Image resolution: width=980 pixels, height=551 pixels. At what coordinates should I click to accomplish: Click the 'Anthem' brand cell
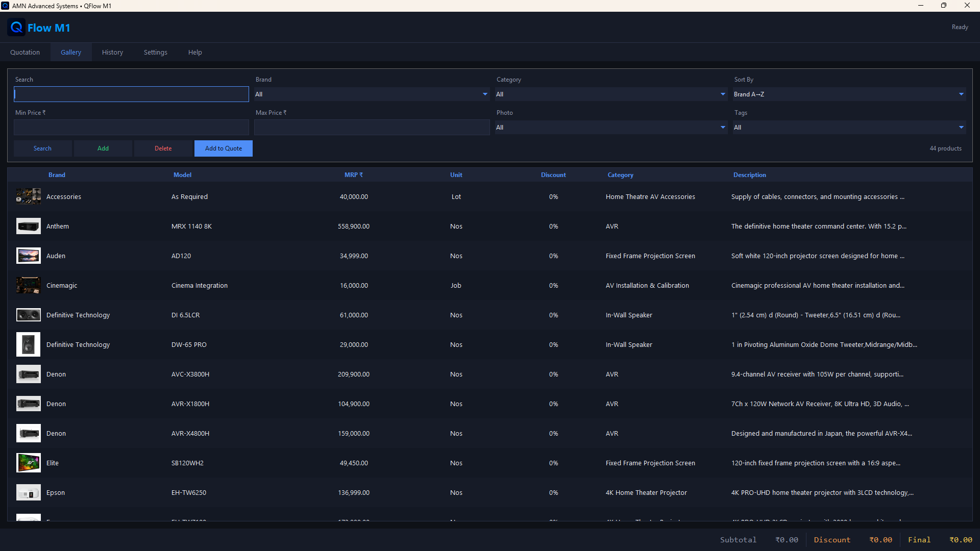[x=58, y=226]
